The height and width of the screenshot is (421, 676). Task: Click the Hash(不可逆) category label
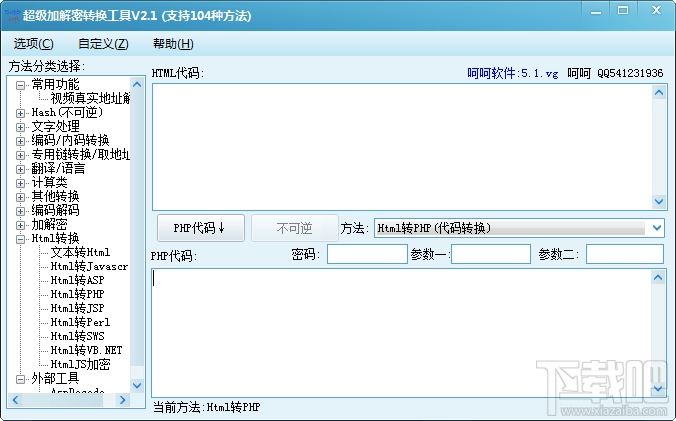coord(67,112)
